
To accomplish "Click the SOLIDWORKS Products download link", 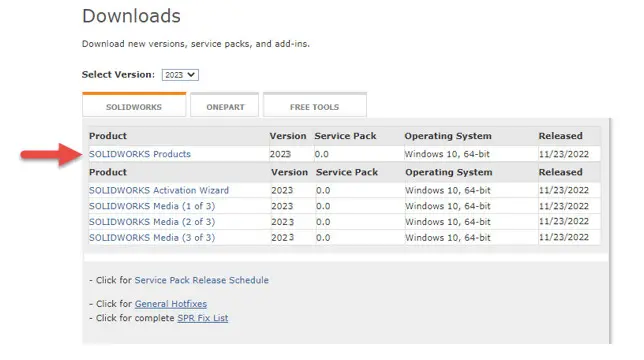I will point(140,154).
